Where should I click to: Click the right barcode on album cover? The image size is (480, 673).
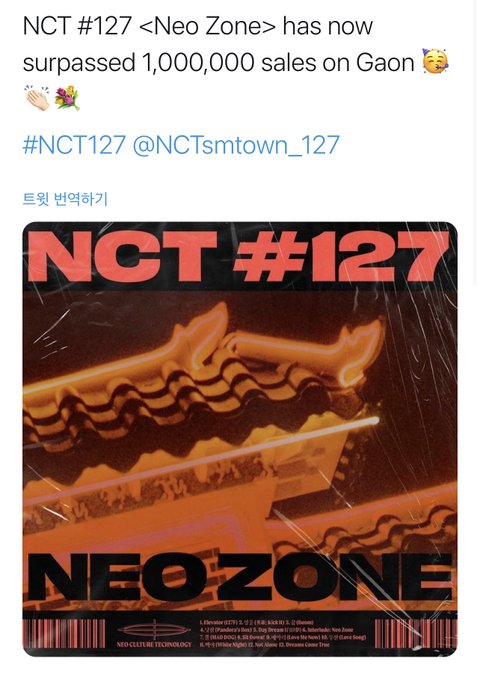tap(413, 634)
